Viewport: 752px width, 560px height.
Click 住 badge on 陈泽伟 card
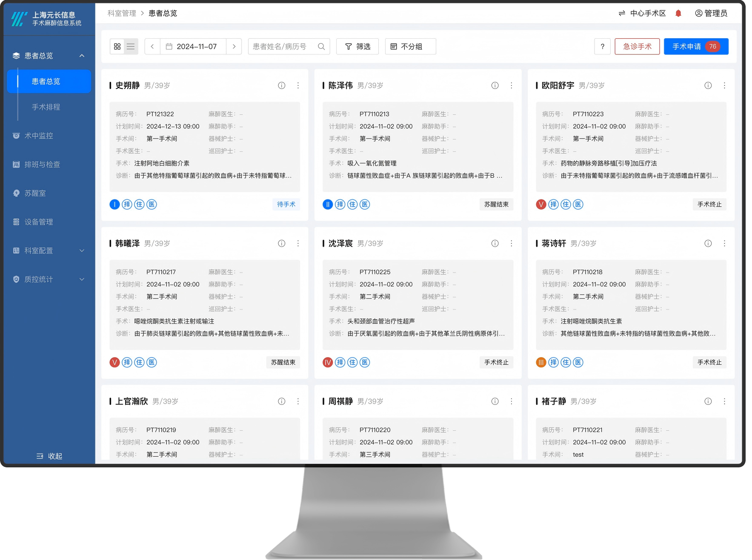[352, 205]
